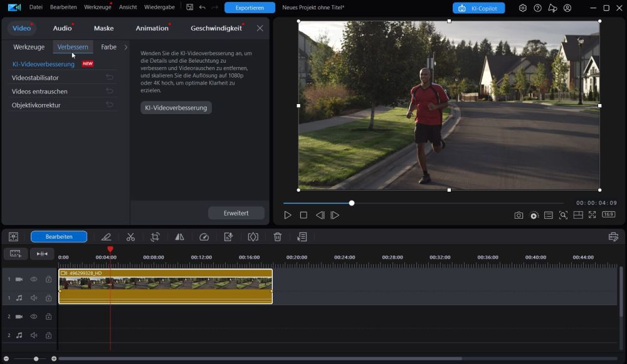Viewport: 627px width, 364px height.
Task: Lock video track 2
Action: [48, 316]
